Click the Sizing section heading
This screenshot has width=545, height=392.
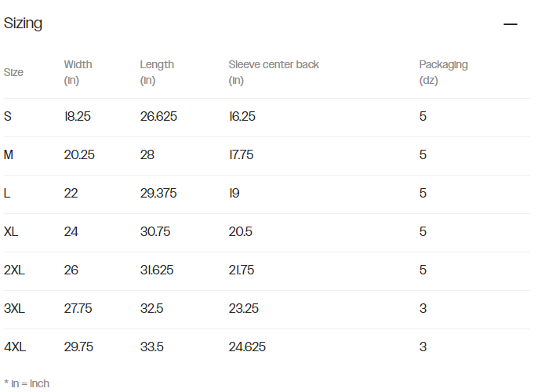click(x=24, y=24)
